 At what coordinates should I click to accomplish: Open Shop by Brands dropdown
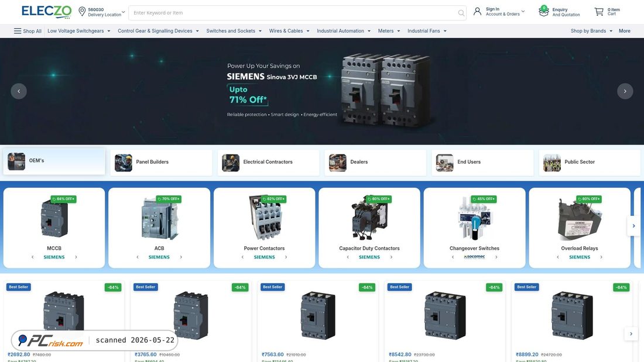coord(591,31)
